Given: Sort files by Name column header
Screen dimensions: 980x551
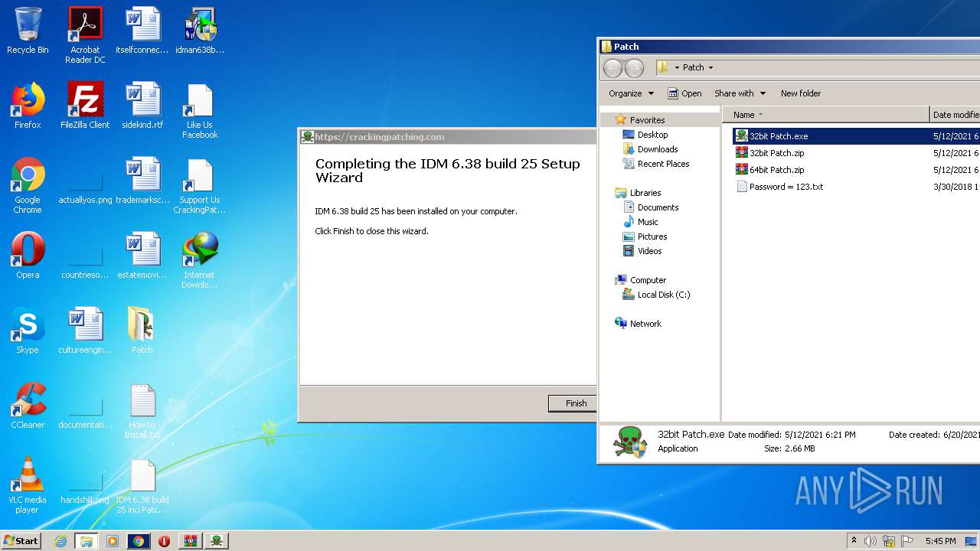Looking at the screenshot, I should pyautogui.click(x=825, y=115).
